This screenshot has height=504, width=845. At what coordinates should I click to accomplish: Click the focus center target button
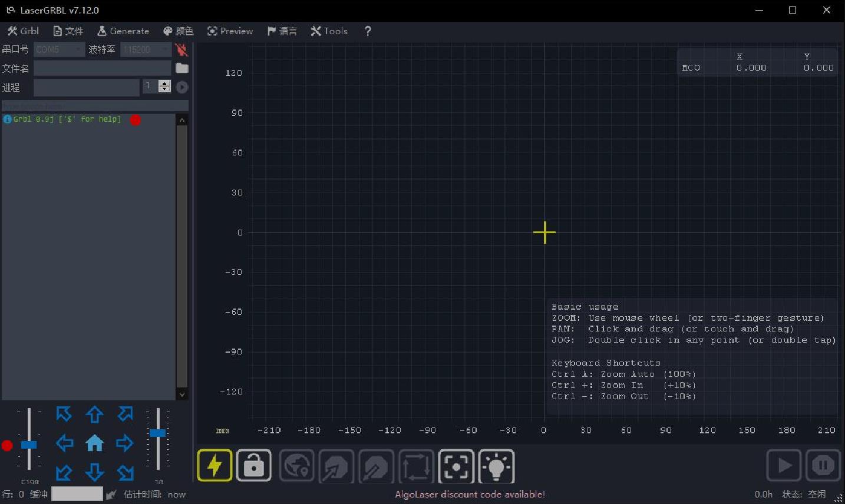tap(457, 466)
